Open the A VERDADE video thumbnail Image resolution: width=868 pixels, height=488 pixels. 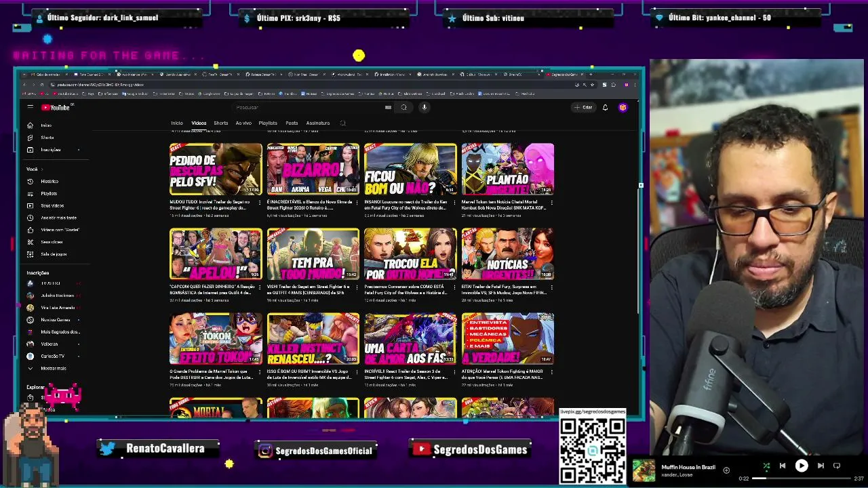click(508, 339)
